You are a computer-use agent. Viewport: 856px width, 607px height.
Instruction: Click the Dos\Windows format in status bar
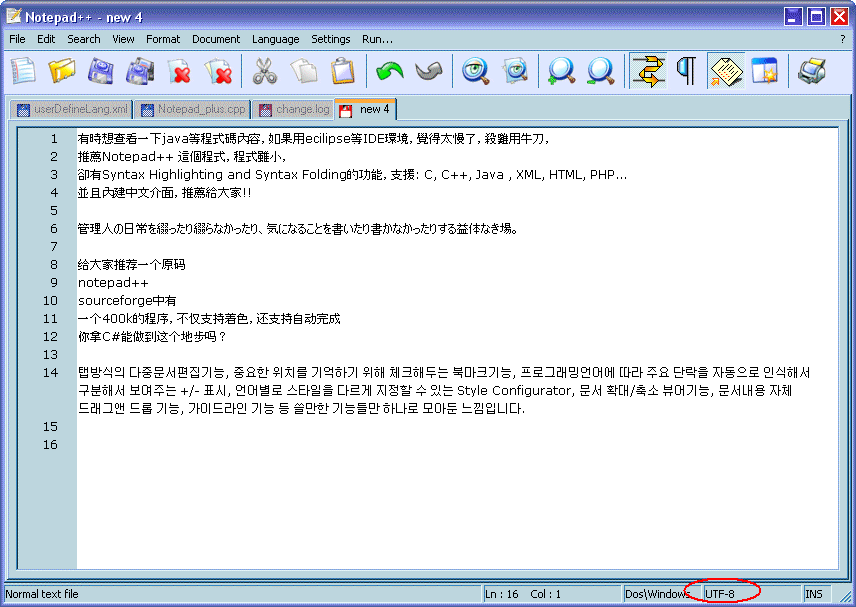[657, 594]
